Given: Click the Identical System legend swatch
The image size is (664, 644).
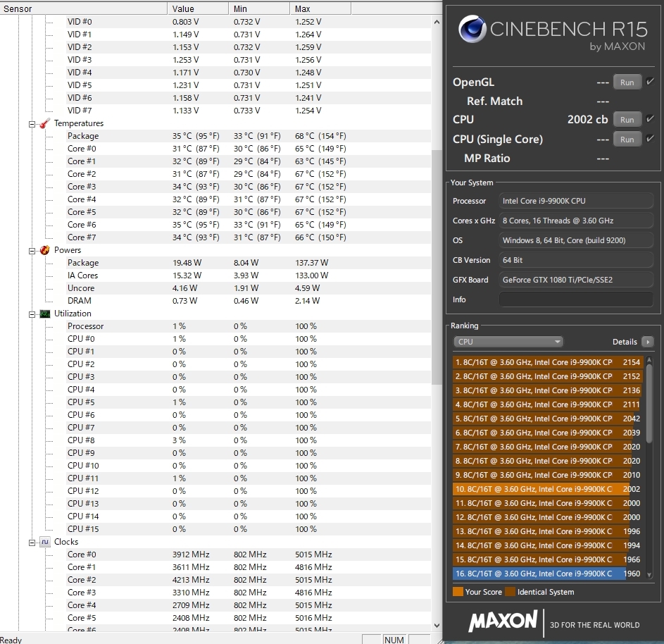Looking at the screenshot, I should [x=510, y=592].
